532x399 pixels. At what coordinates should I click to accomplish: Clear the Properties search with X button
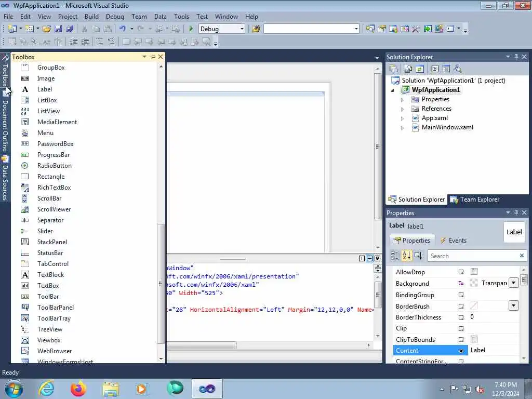[522, 256]
